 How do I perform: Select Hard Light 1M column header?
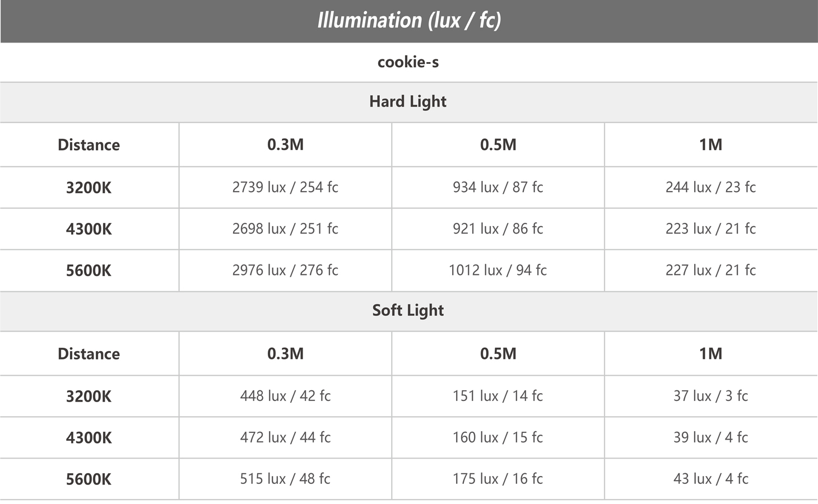711,144
